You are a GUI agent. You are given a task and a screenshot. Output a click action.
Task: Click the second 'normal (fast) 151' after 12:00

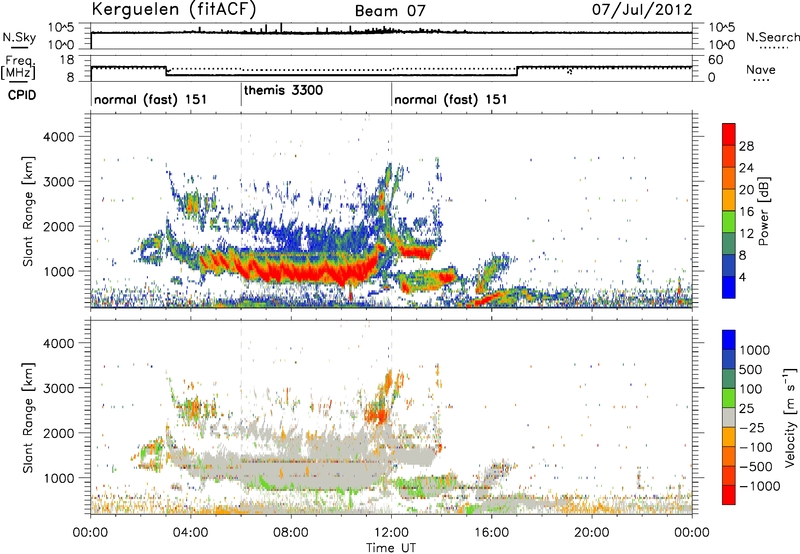(x=451, y=99)
